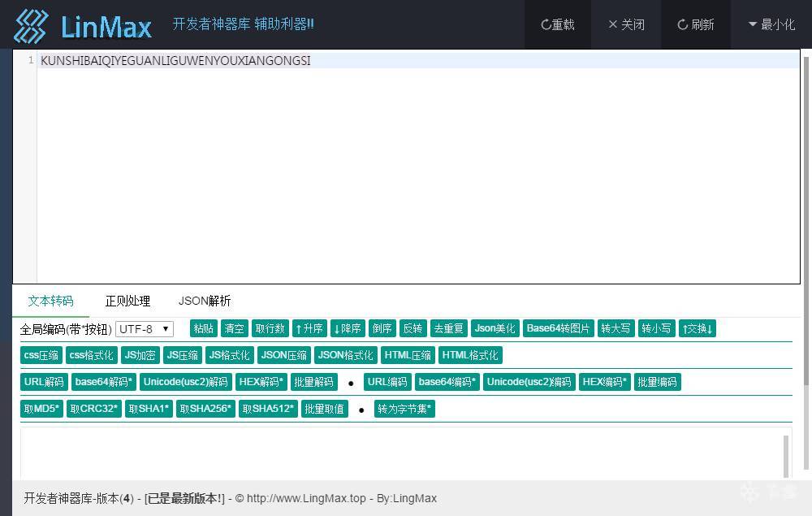Click the Unicode(usc2)解码 button

[x=185, y=383]
